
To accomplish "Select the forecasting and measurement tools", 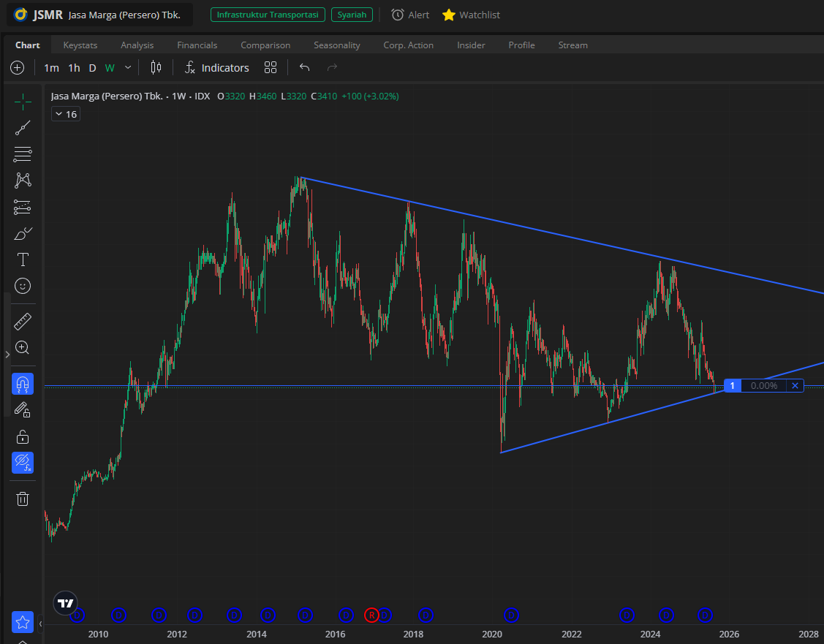I will tap(23, 207).
